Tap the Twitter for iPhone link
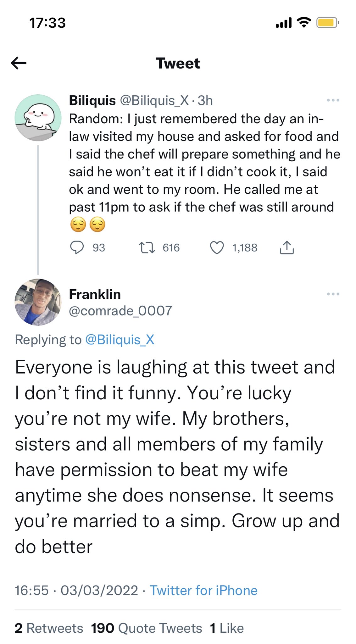356x644 pixels. [203, 590]
